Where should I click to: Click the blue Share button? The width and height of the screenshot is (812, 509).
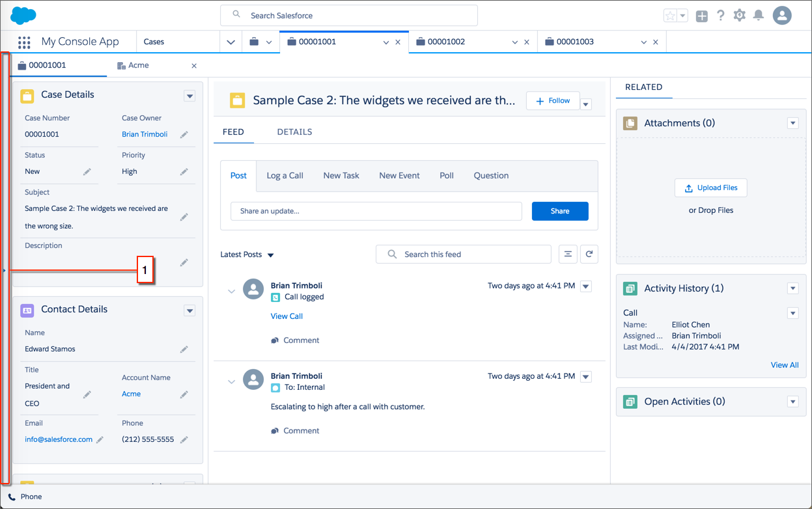(x=560, y=211)
